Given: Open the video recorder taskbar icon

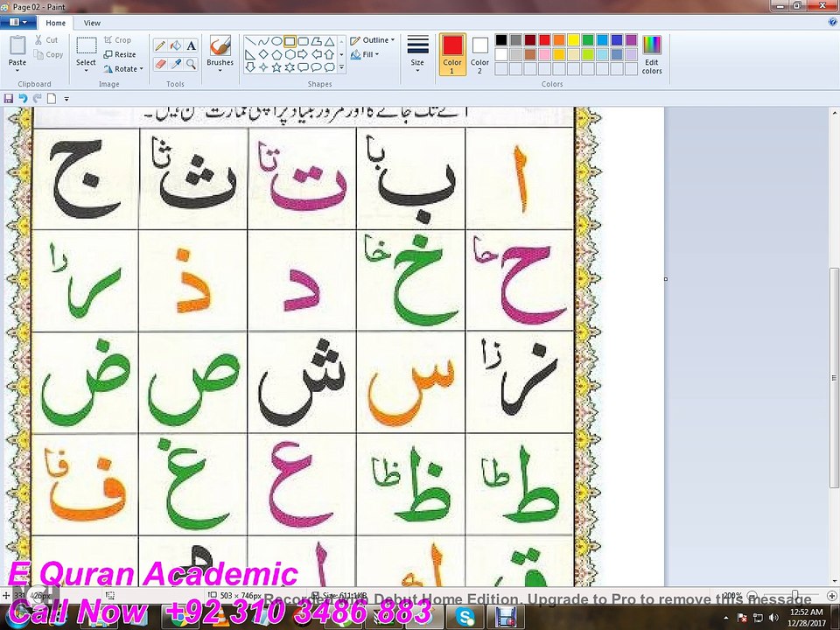Looking at the screenshot, I should tap(503, 617).
